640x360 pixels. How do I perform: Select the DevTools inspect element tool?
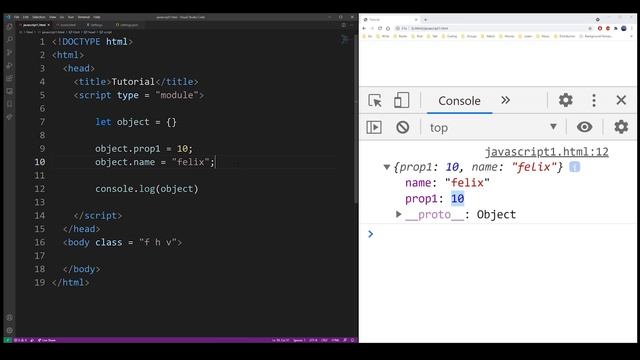[x=375, y=100]
